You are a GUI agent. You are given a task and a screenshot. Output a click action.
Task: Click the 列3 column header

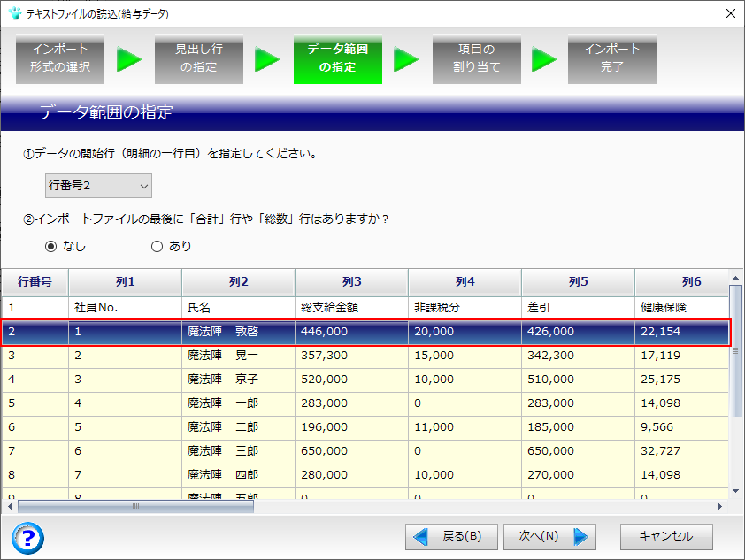coord(351,282)
